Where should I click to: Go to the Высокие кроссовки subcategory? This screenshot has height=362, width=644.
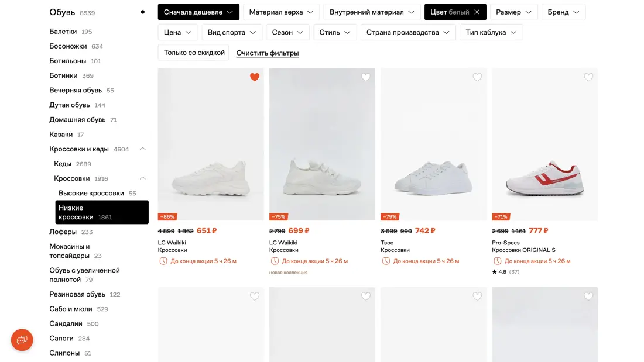coord(91,193)
